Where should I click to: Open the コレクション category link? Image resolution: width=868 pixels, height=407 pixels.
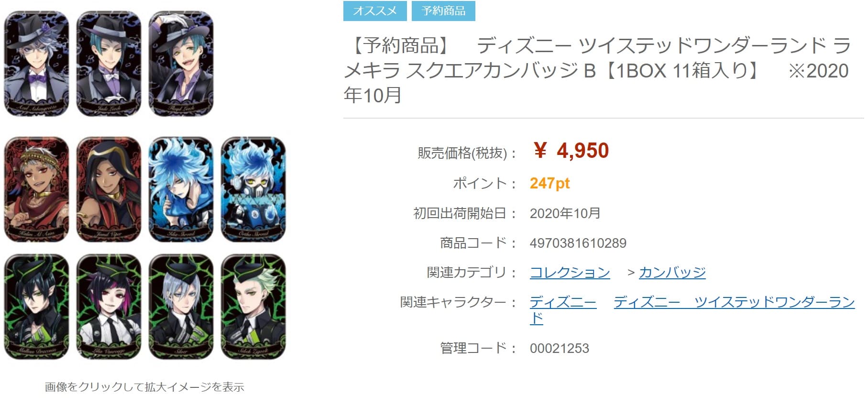point(570,273)
